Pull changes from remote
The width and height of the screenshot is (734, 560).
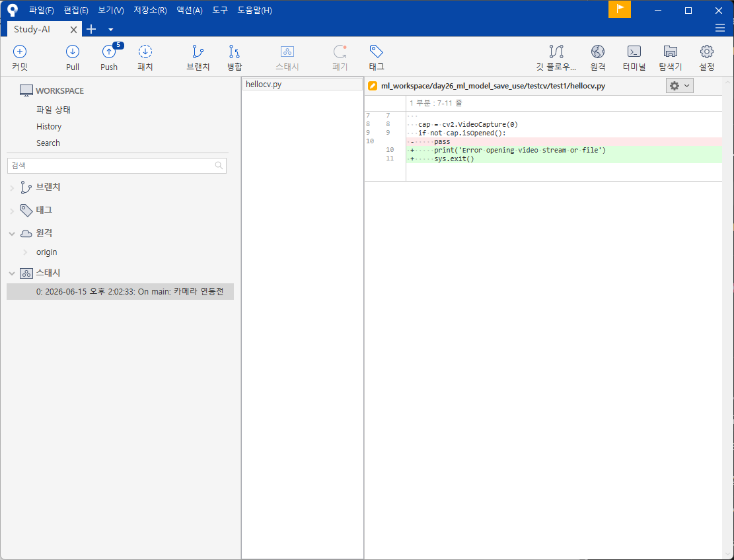point(73,57)
